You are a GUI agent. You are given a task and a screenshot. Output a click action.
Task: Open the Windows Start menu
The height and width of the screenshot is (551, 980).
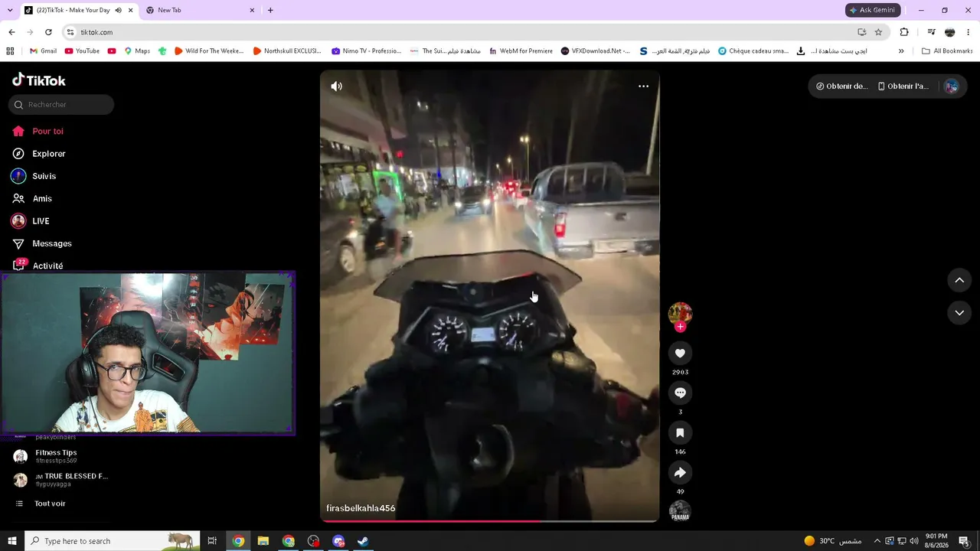[x=12, y=541]
